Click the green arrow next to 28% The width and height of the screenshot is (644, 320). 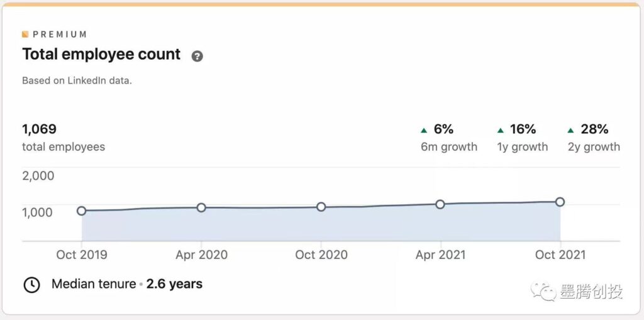pos(571,131)
